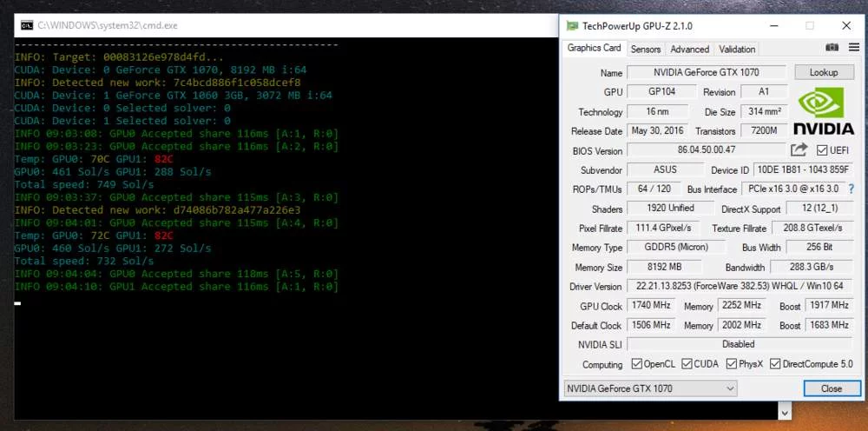Click the cmd window scroll-down arrow
868x431 pixels.
(x=784, y=412)
